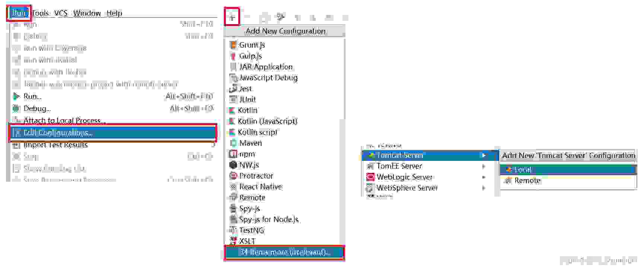Open the Help menu
The image size is (644, 267).
[x=114, y=13]
